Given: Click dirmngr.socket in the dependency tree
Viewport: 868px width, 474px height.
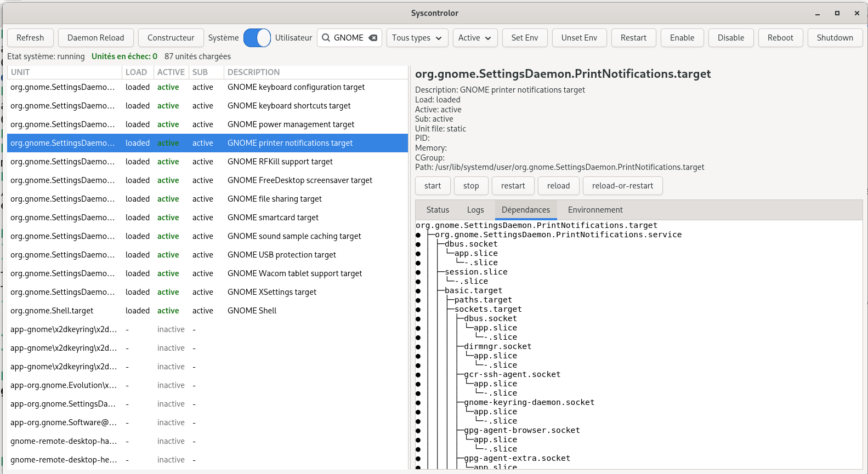Looking at the screenshot, I should pyautogui.click(x=498, y=346).
